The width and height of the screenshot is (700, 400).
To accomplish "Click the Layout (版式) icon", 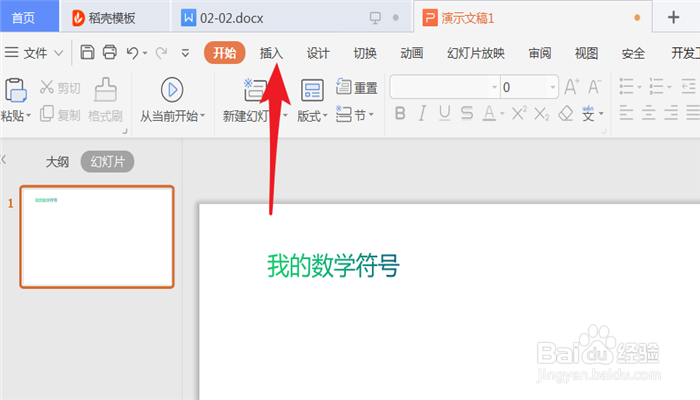I will pyautogui.click(x=312, y=90).
